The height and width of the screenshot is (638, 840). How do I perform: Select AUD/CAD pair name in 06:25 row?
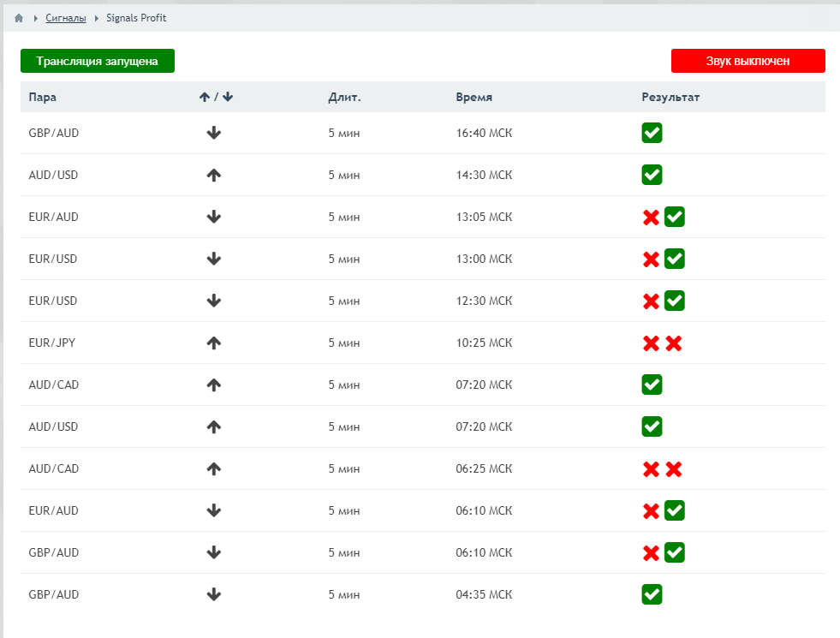click(x=54, y=468)
